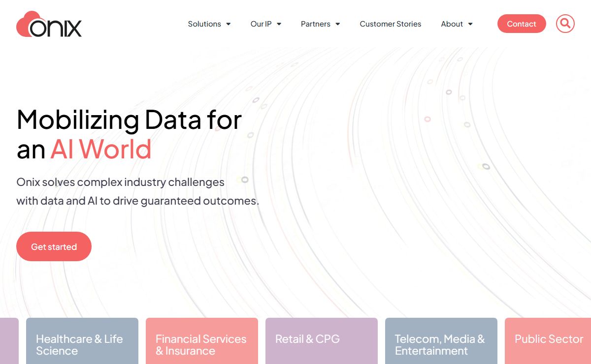Click "with data and AI to drive guaranteed outcomes." line
The width and height of the screenshot is (591, 364).
[137, 201]
